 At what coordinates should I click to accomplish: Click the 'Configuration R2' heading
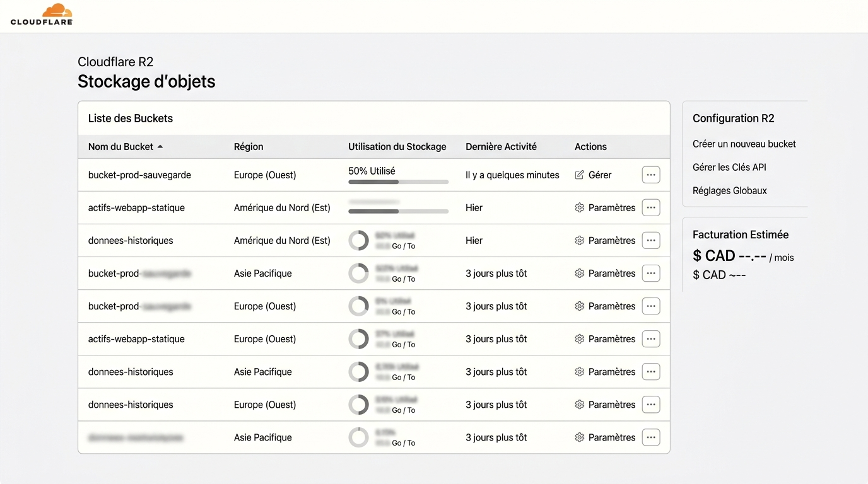pos(734,118)
